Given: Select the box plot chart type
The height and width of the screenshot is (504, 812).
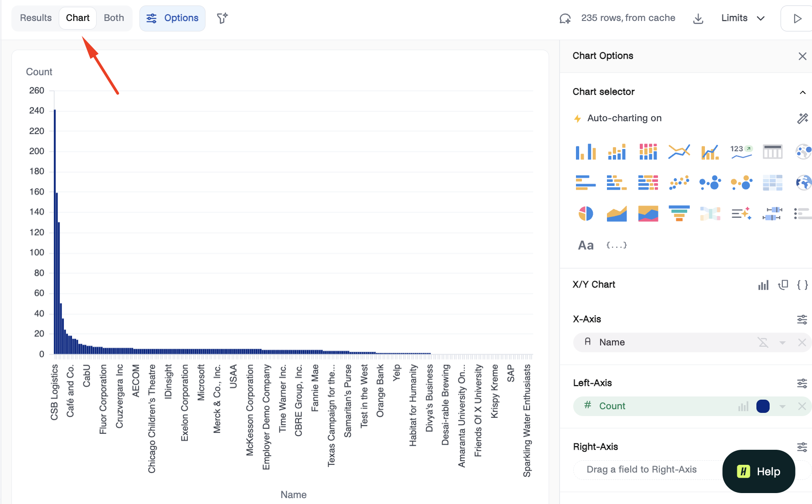Looking at the screenshot, I should [773, 213].
